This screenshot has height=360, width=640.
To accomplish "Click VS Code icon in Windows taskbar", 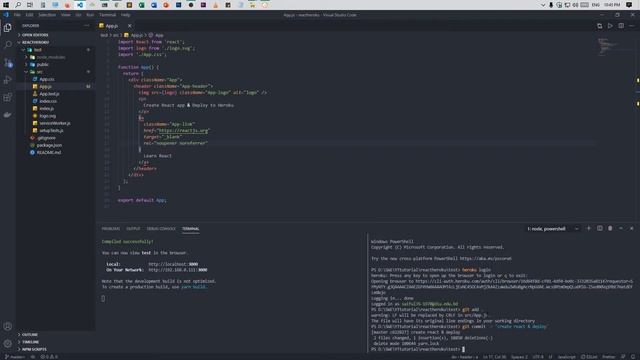I will coord(80,5).
